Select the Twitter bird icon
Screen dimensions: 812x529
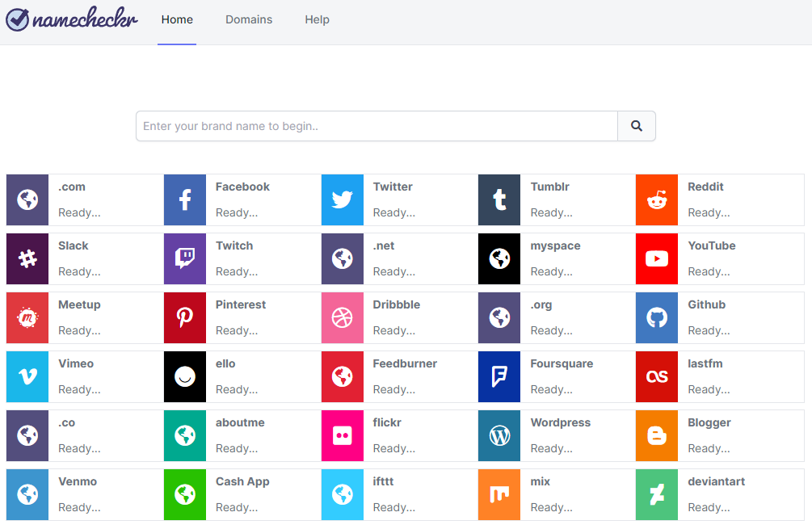(342, 199)
